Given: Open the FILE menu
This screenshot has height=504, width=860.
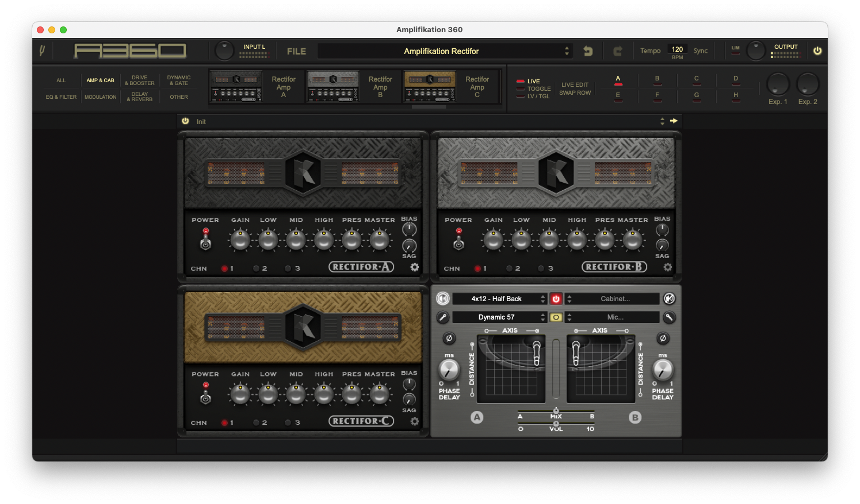Looking at the screenshot, I should point(296,51).
